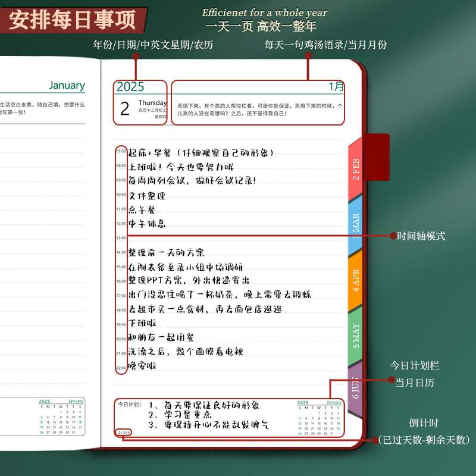Select the 整理PPT方案 entry

tap(189, 280)
